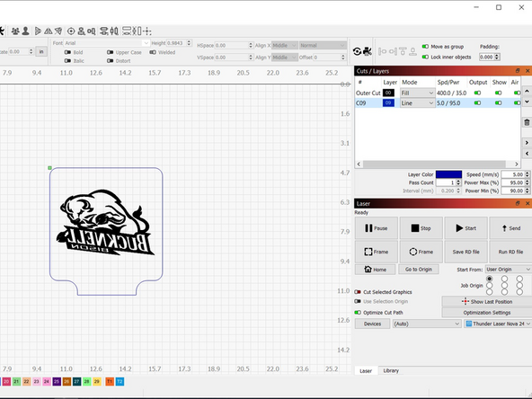The image size is (532, 399).
Task: Click the settings wrench icon in toolbar
Action: pos(2,31)
